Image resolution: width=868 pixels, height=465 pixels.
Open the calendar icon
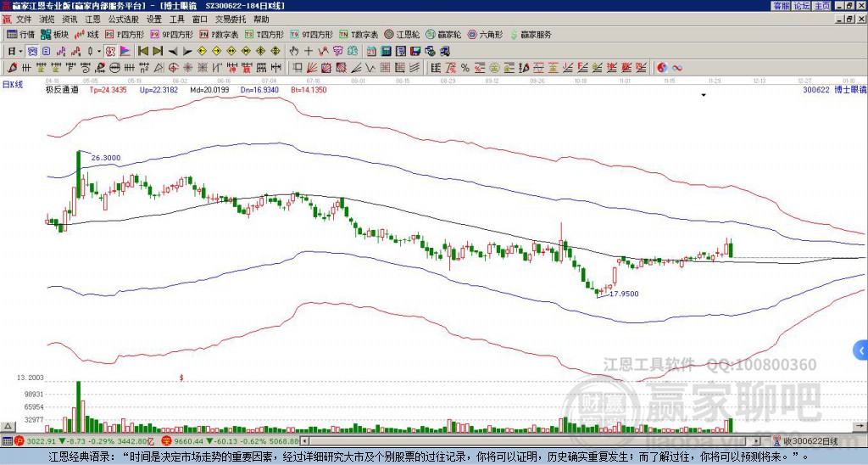(x=371, y=51)
